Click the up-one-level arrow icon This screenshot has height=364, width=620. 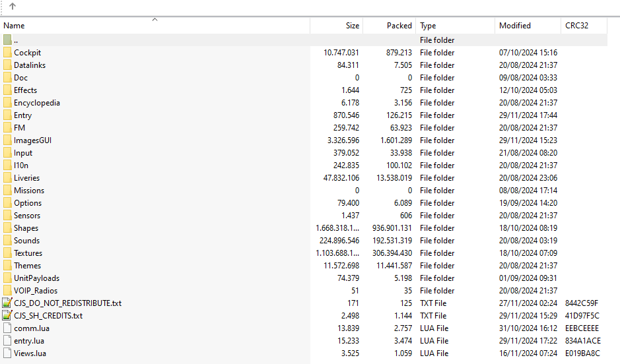click(13, 7)
